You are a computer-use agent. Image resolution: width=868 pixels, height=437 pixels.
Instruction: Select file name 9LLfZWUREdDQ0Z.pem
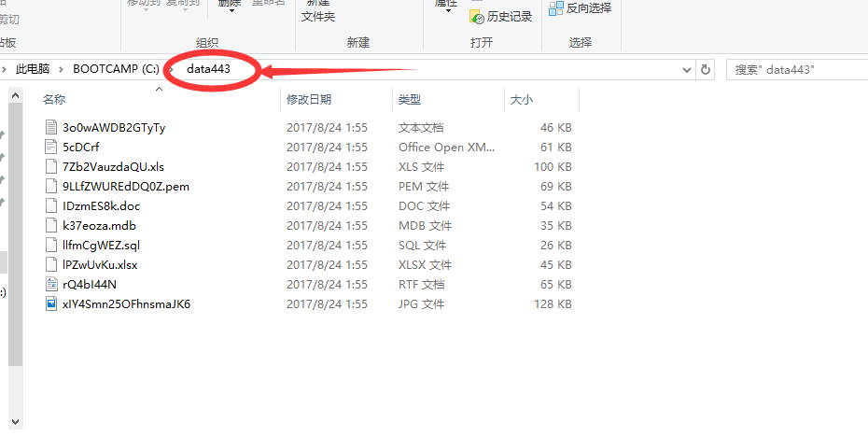(x=126, y=186)
